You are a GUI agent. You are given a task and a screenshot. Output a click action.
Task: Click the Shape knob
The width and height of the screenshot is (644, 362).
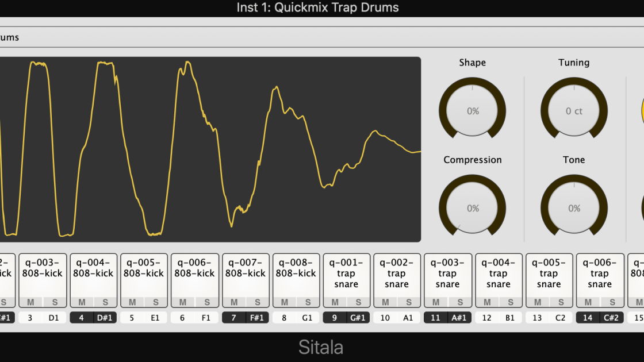(x=472, y=111)
